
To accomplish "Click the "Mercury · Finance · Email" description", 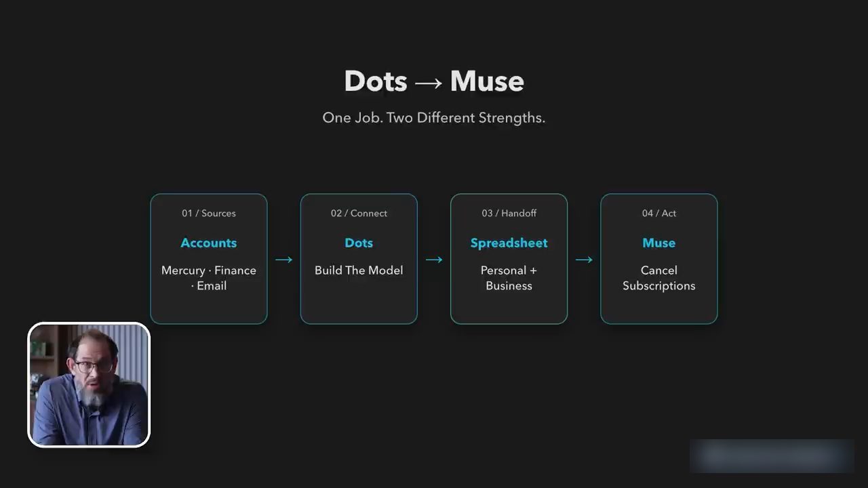I will (209, 278).
